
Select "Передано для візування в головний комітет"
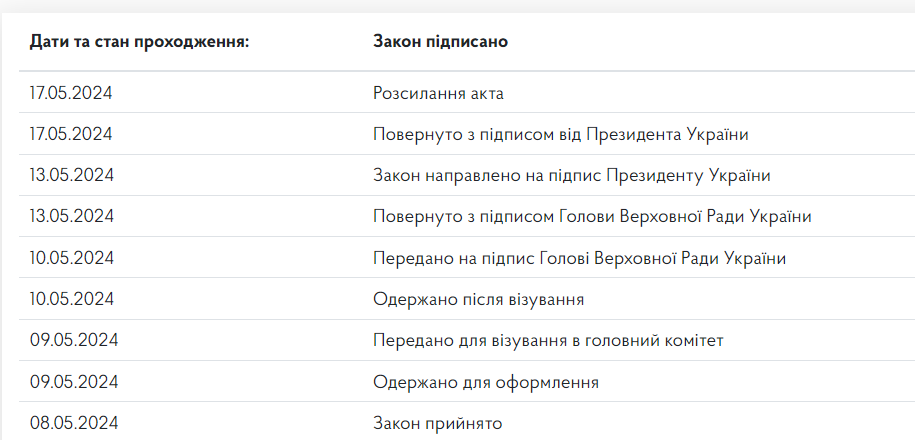(548, 340)
